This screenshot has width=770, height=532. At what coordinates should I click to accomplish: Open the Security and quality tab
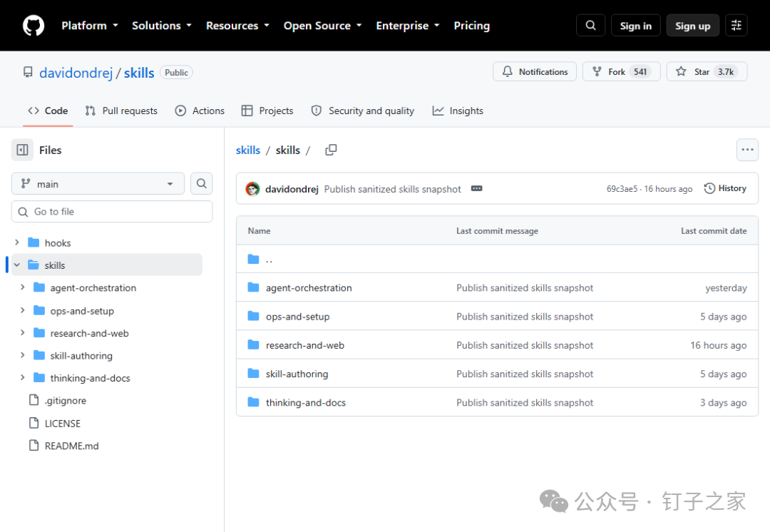click(x=362, y=111)
